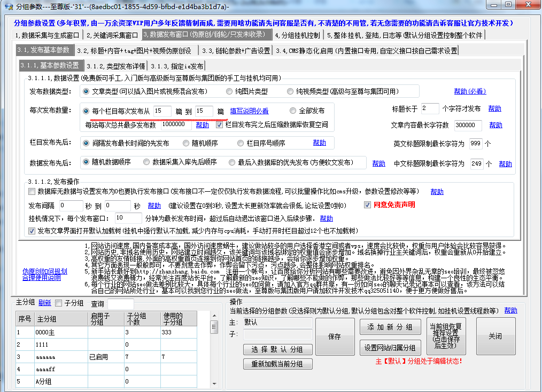Select 随机顺序 for column publish order

(x=186, y=143)
